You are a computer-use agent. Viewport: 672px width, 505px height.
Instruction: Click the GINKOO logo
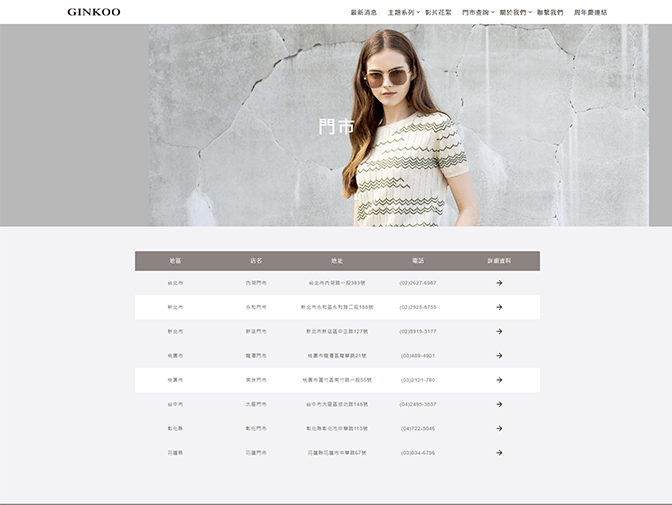94,12
